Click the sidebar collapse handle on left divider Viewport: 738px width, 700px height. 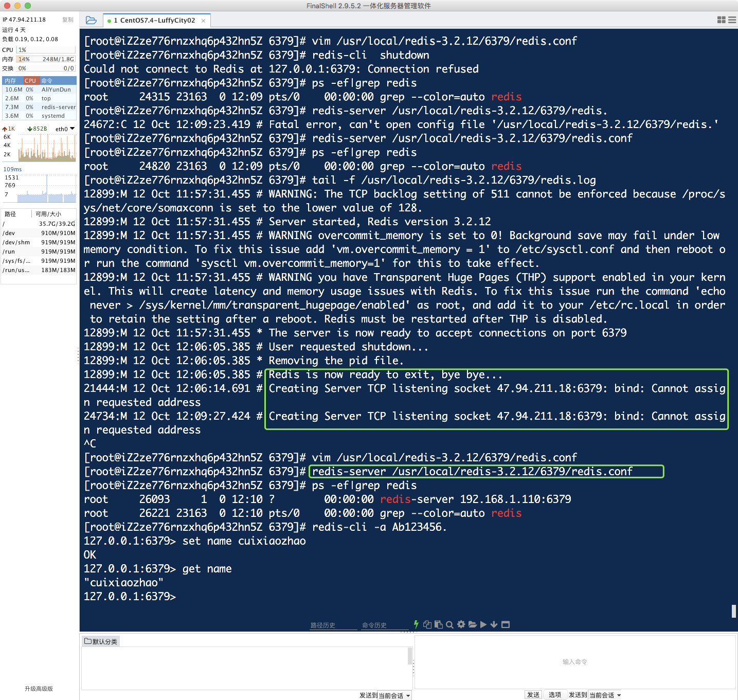point(78,356)
